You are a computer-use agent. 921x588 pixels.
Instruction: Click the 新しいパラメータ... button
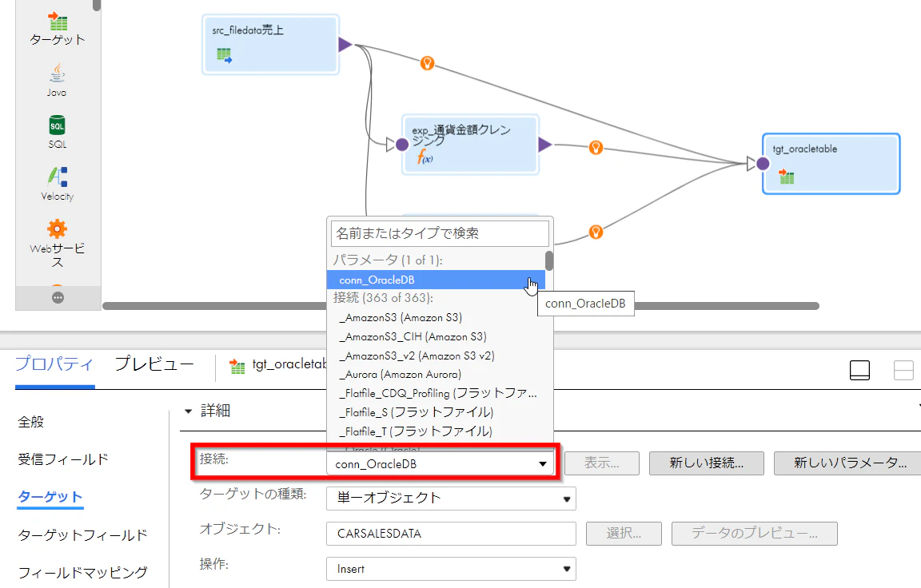click(847, 463)
